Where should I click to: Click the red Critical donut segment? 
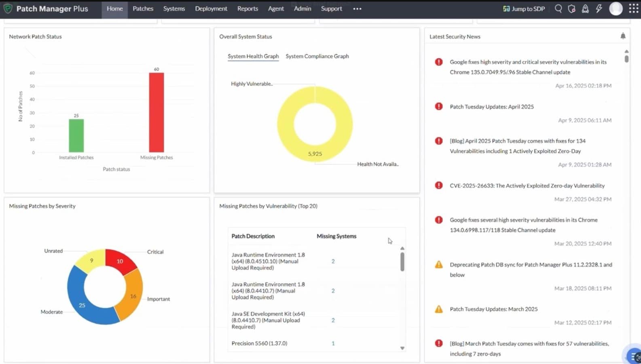point(120,261)
